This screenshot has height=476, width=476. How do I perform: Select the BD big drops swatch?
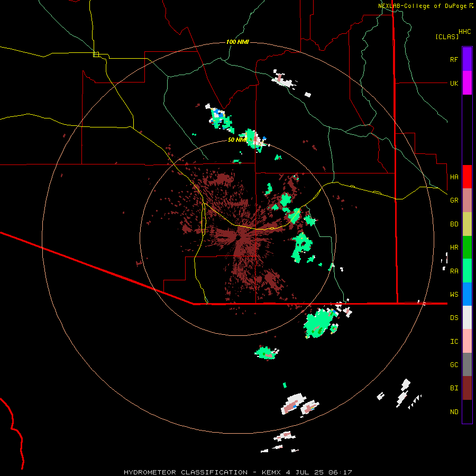[x=467, y=224]
